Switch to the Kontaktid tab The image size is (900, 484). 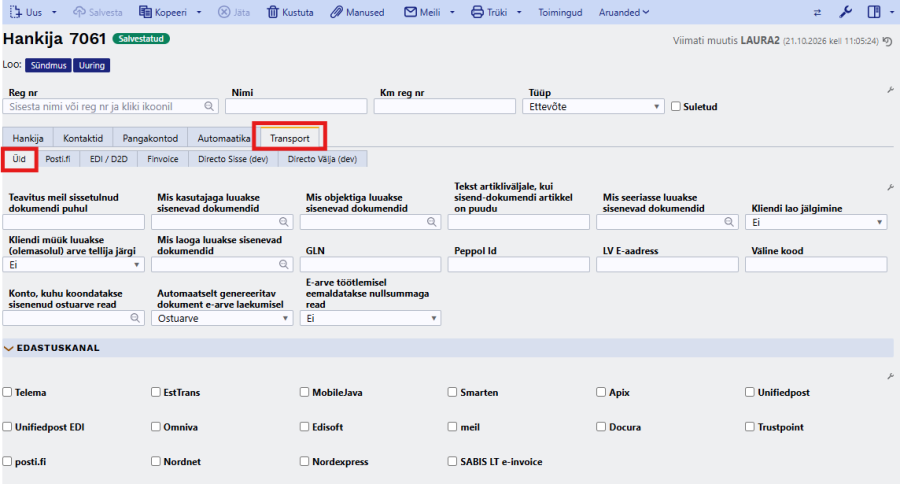point(83,138)
